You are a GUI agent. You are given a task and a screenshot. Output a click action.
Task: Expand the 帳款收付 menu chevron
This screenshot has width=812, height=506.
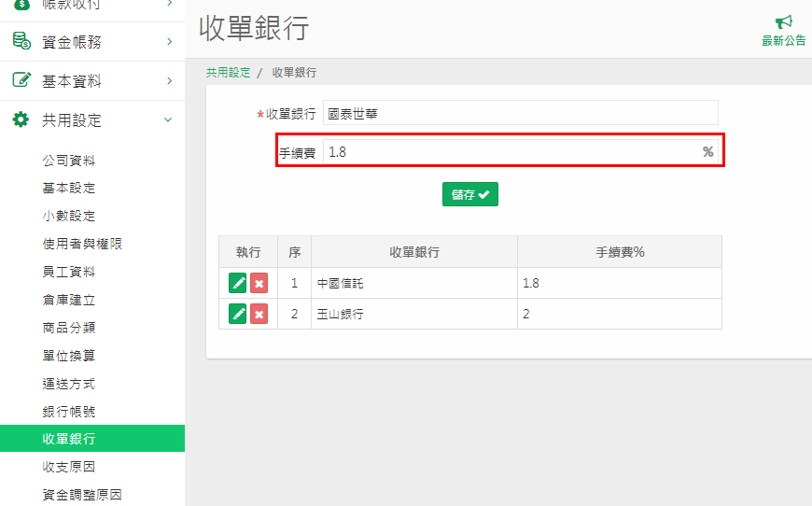pyautogui.click(x=169, y=3)
